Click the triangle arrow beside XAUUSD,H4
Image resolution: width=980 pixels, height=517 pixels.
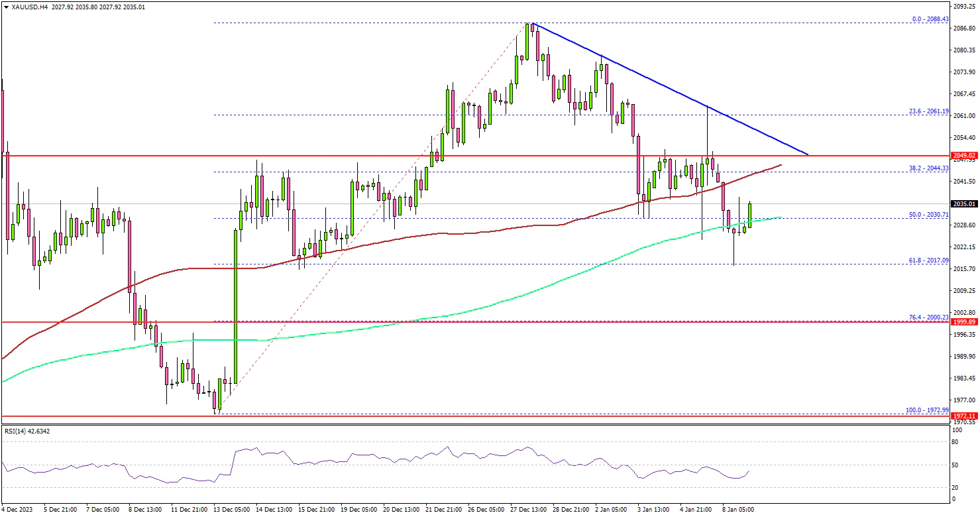pos(5,7)
